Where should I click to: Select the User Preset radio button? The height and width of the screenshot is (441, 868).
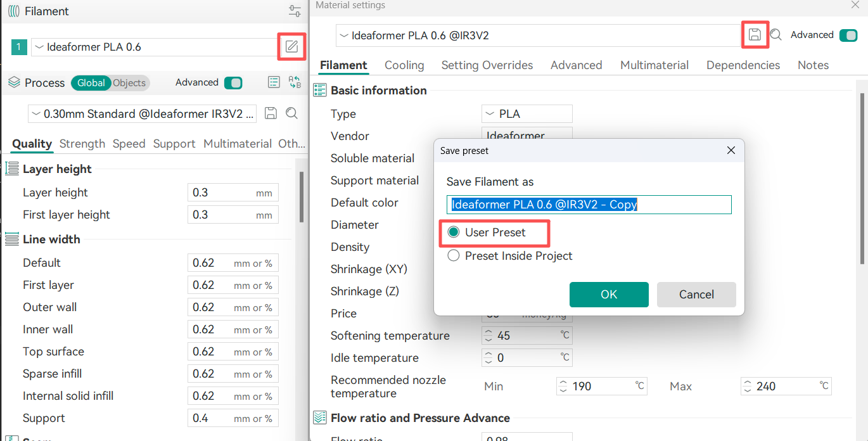click(x=454, y=233)
